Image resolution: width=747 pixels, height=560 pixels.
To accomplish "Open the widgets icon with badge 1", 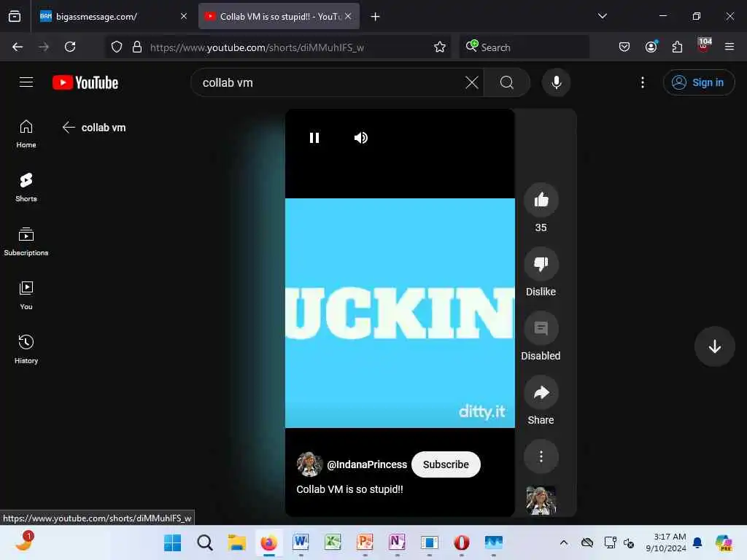I will coord(24,542).
